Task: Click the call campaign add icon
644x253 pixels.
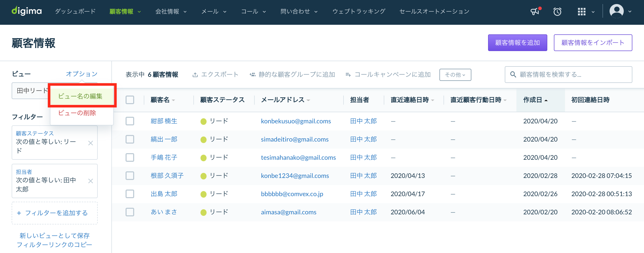Action: coord(348,75)
